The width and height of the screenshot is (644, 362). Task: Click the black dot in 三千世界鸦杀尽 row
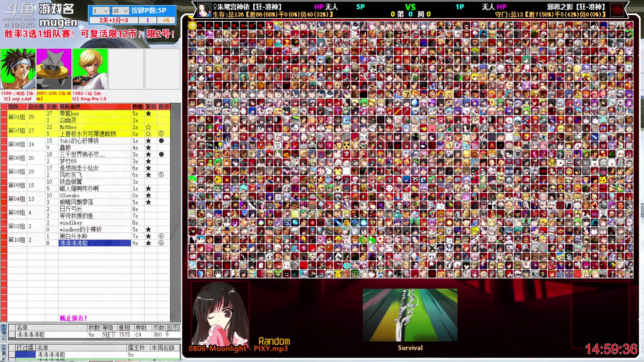tap(161, 155)
